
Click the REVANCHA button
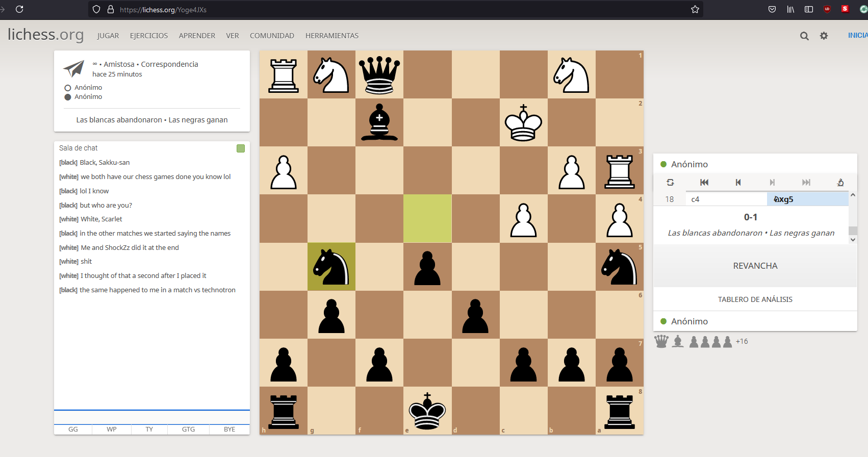[755, 266]
